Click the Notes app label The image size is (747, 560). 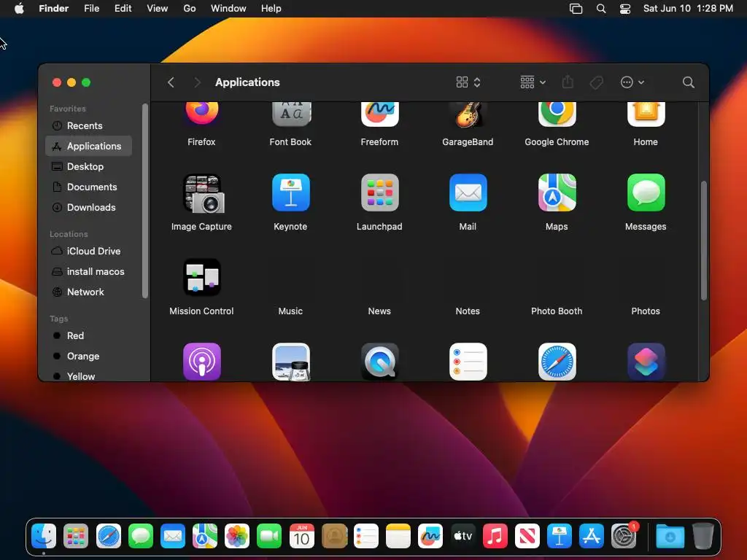pyautogui.click(x=468, y=311)
